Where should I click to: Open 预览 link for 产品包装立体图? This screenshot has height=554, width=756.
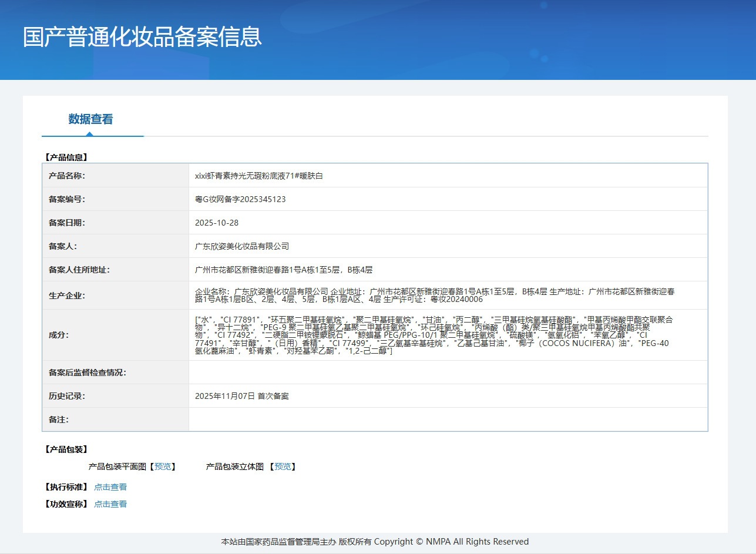[283, 466]
